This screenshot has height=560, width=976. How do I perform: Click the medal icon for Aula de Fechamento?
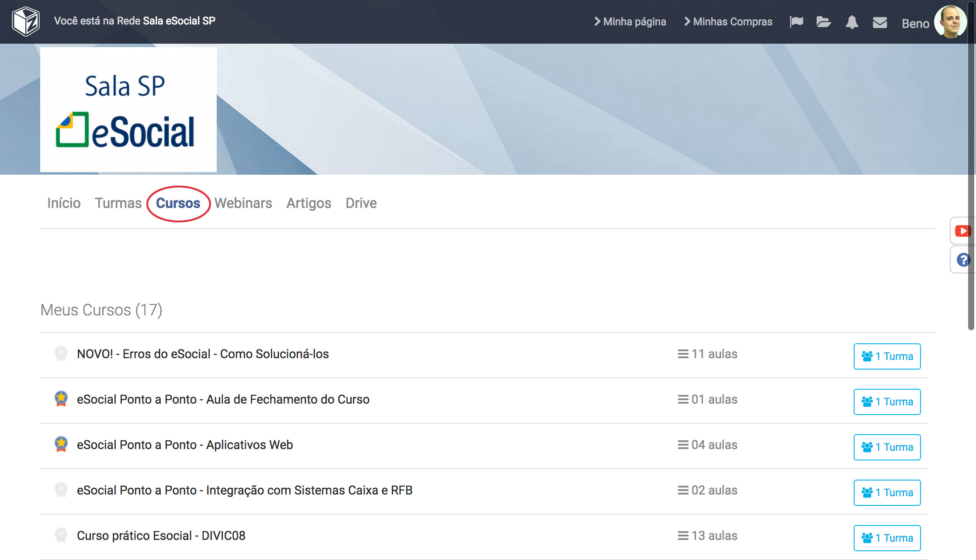61,399
